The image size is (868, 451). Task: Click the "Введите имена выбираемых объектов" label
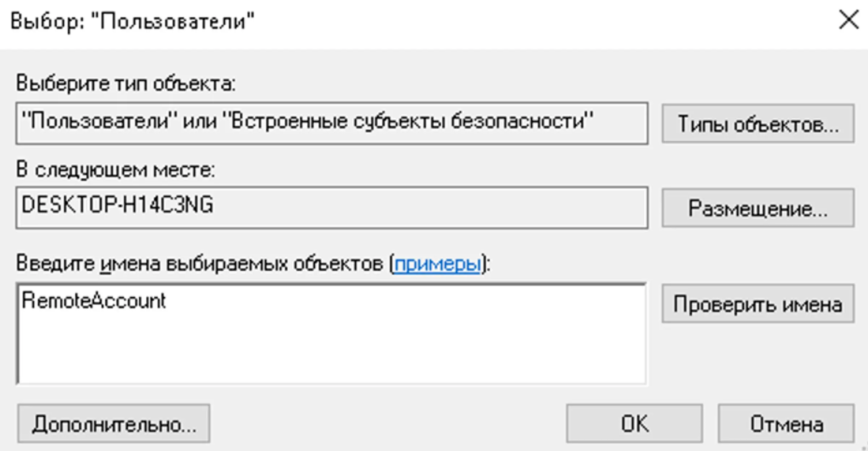199,263
